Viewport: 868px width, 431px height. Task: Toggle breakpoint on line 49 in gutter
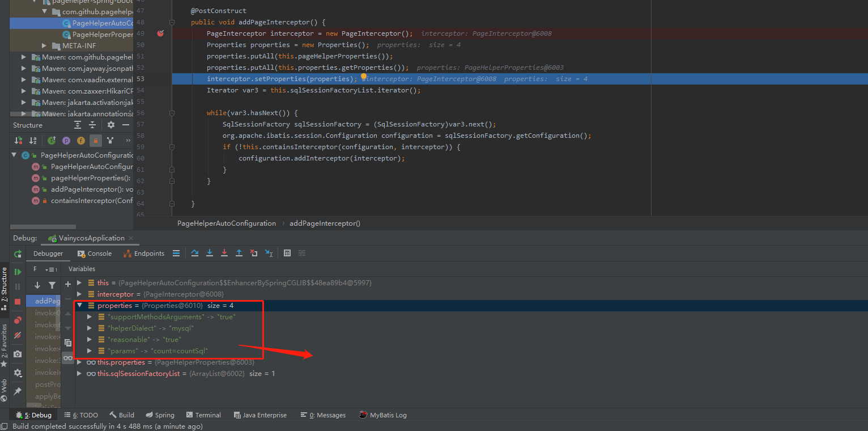tap(160, 33)
